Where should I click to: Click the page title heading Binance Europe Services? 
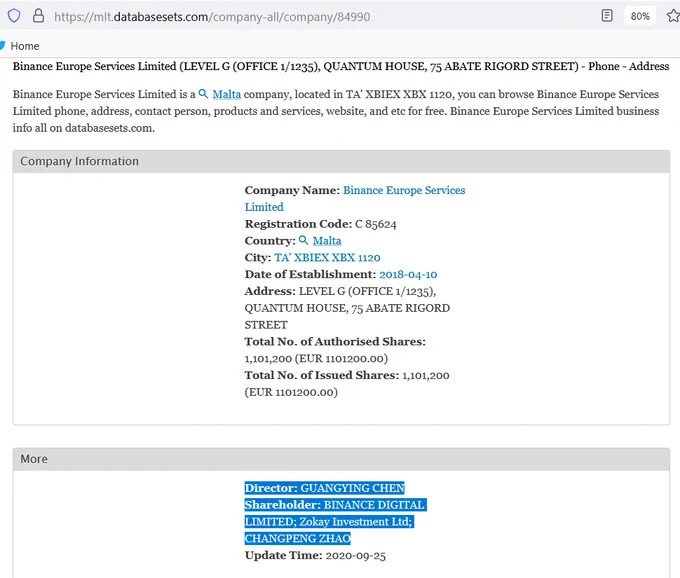pyautogui.click(x=341, y=66)
